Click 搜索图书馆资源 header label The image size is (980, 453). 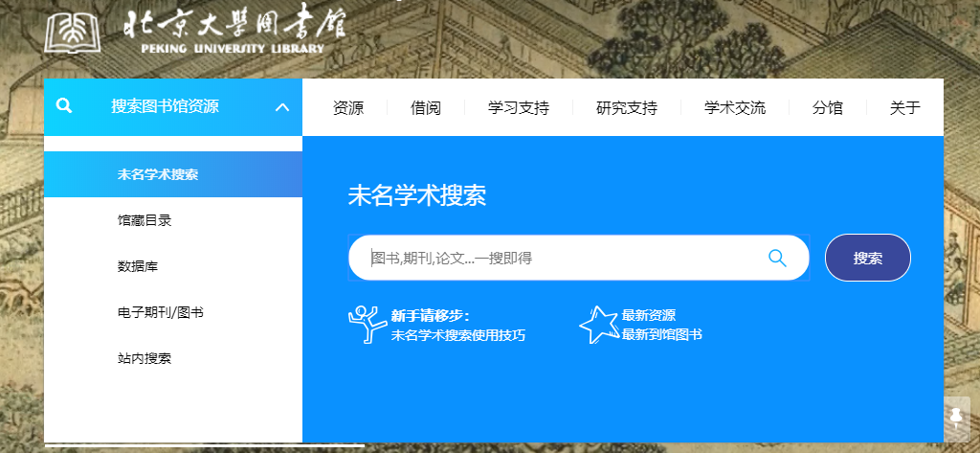coord(165,106)
